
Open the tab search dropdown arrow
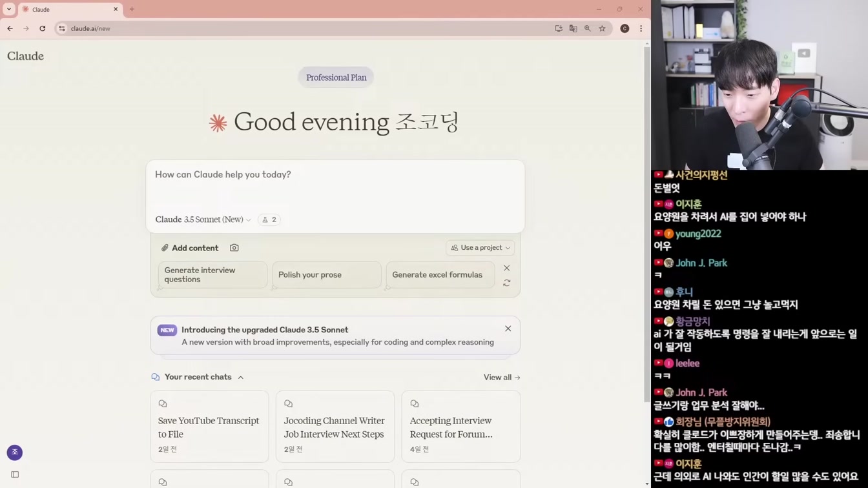click(x=9, y=9)
